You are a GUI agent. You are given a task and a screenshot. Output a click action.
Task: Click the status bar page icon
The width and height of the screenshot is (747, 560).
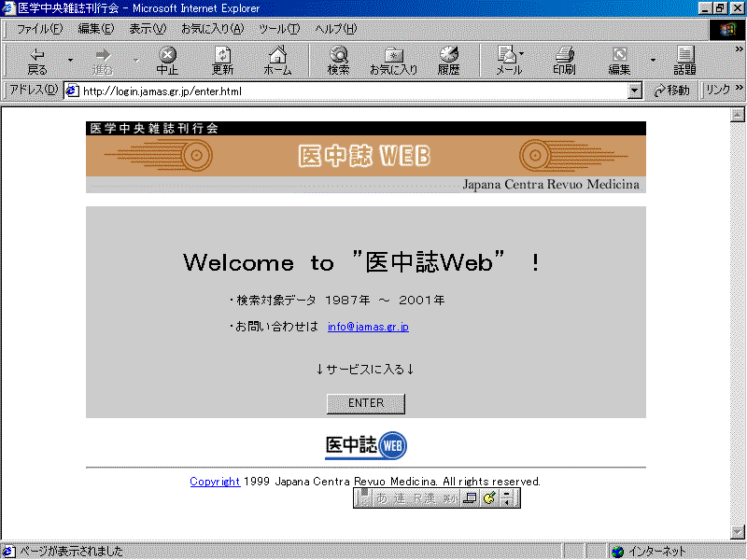(8, 552)
